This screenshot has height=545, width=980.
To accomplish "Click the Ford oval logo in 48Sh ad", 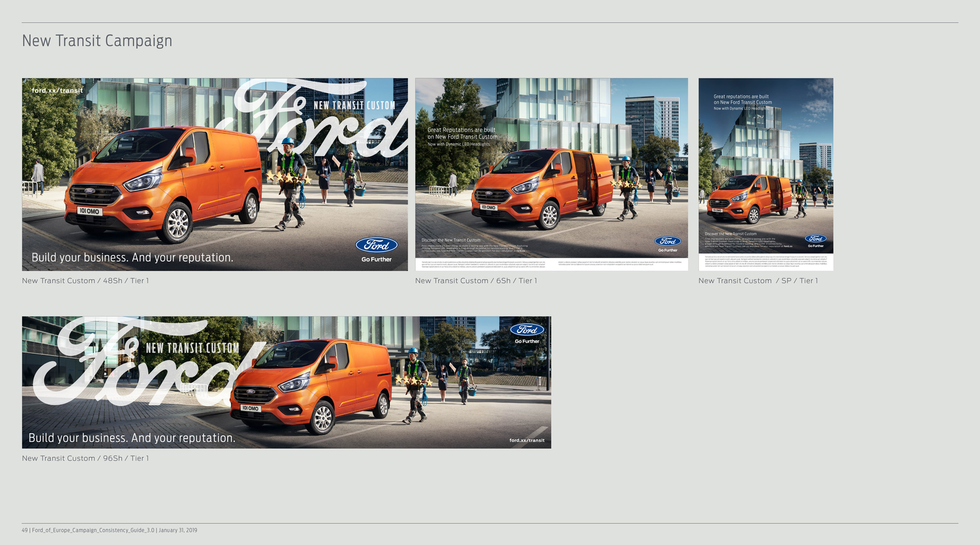I will (x=377, y=245).
